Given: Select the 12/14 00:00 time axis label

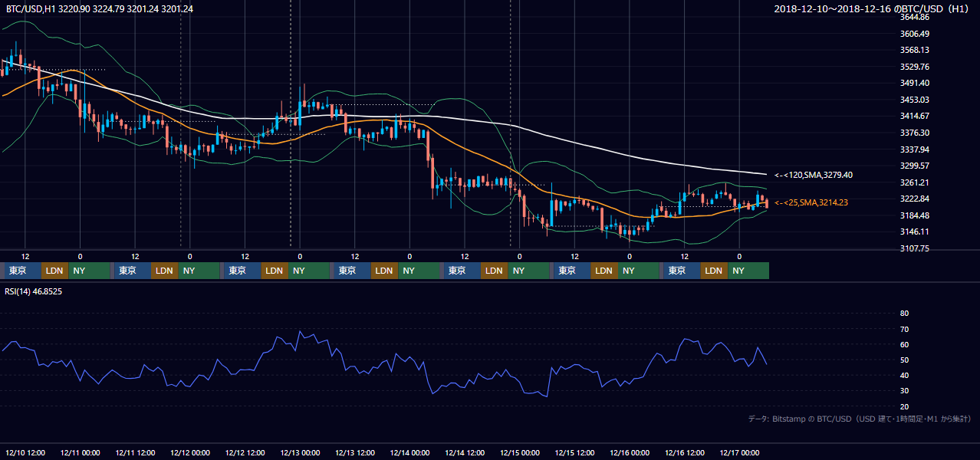Looking at the screenshot, I should pos(409,453).
